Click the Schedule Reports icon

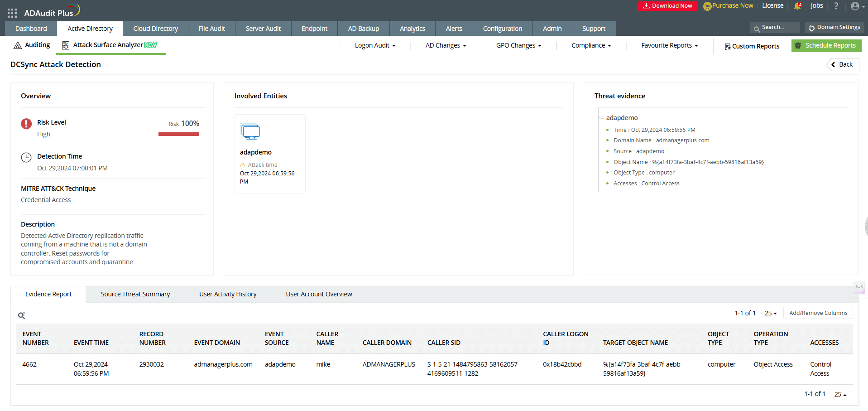tap(798, 45)
